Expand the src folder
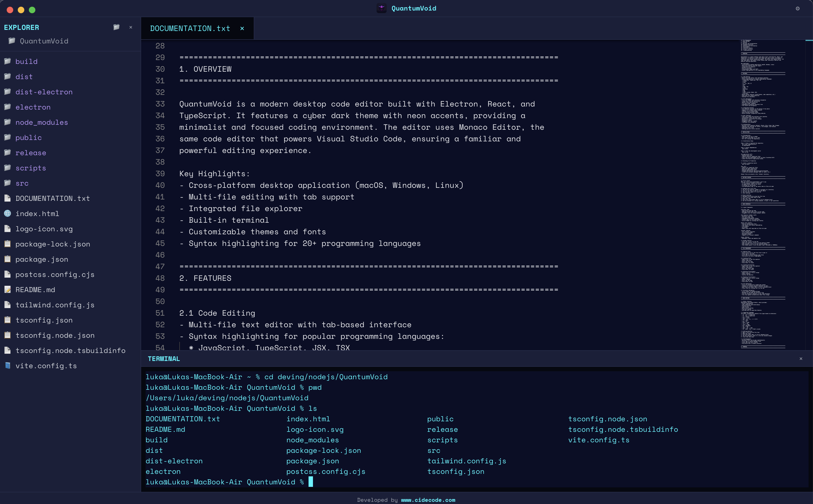 pos(22,183)
